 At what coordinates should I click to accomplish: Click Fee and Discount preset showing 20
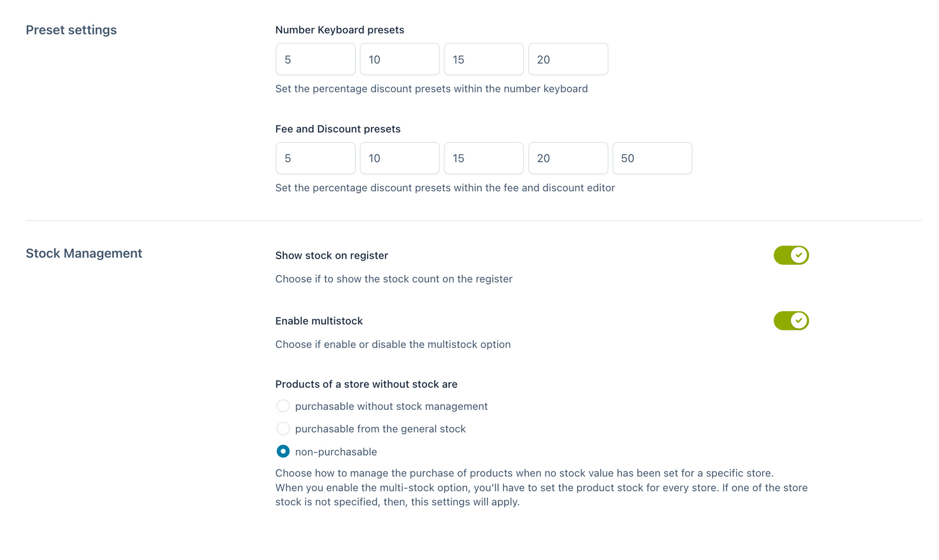568,159
